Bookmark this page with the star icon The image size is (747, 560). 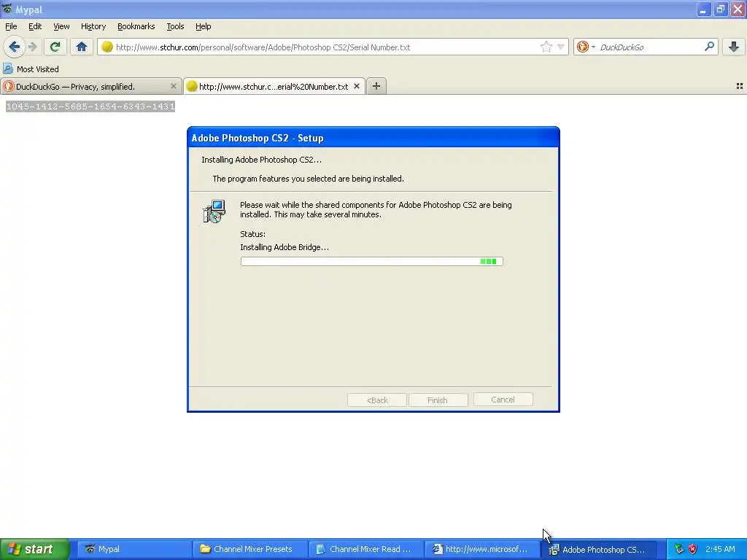(x=546, y=47)
